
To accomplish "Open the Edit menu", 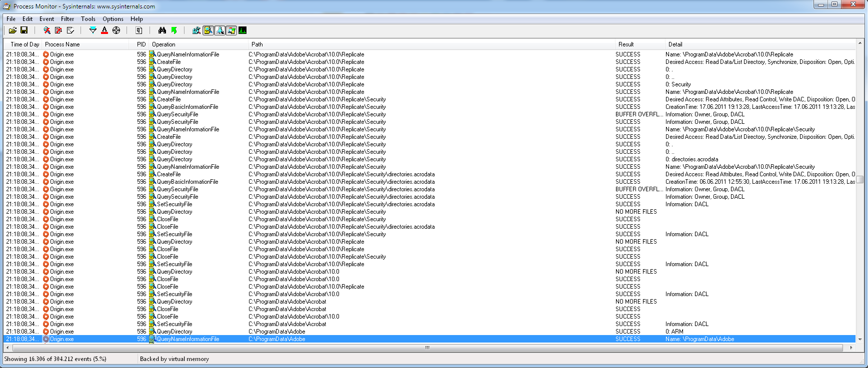I will [x=27, y=19].
